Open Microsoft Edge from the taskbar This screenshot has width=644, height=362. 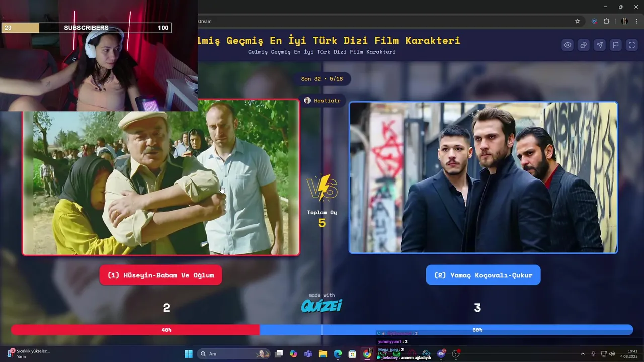(x=338, y=354)
